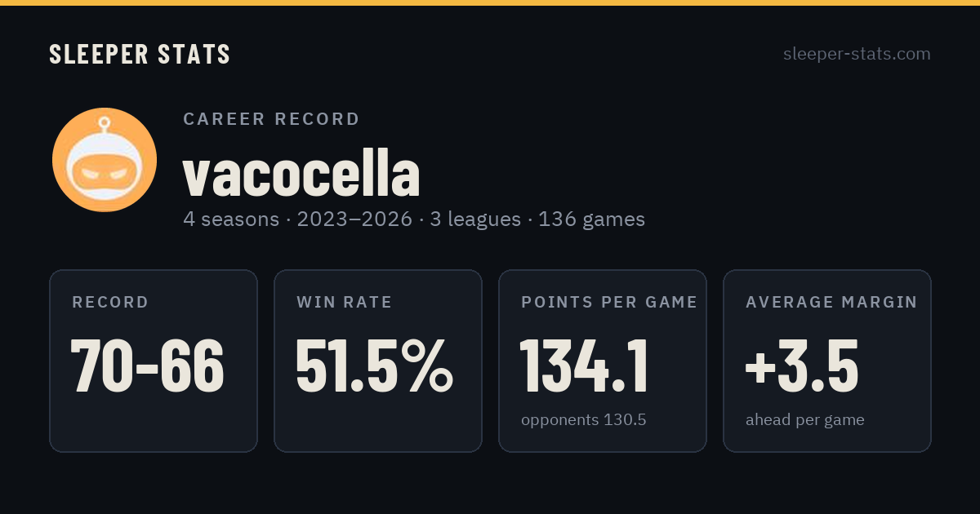Image resolution: width=980 pixels, height=514 pixels.
Task: Select the opponents 130.5 subtext
Action: 583,420
